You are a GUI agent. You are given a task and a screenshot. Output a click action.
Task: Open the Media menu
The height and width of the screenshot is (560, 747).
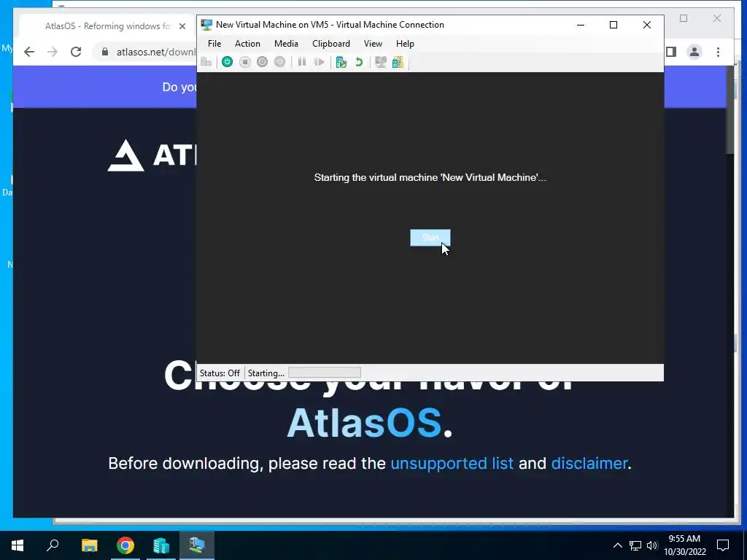286,43
